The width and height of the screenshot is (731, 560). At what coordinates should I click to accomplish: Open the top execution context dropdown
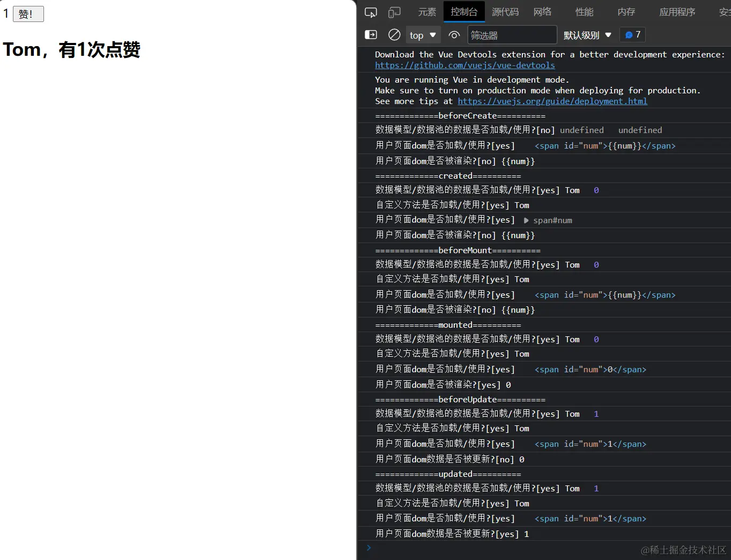(423, 34)
